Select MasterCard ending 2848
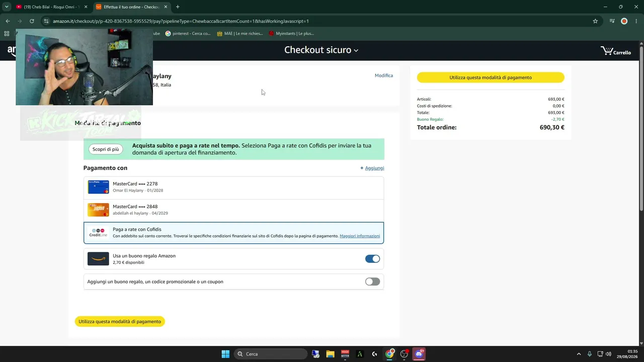 pos(233,210)
